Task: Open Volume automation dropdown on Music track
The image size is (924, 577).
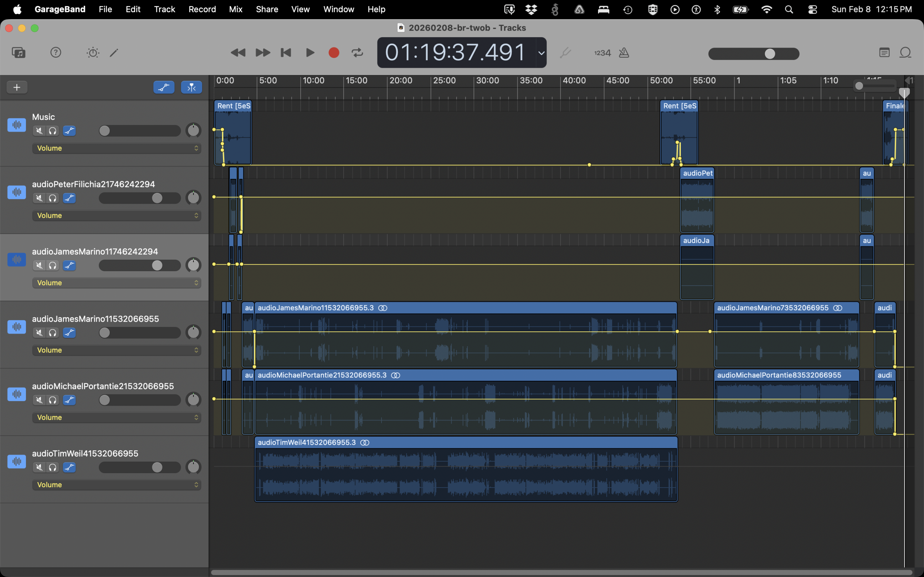Action: [x=117, y=148]
